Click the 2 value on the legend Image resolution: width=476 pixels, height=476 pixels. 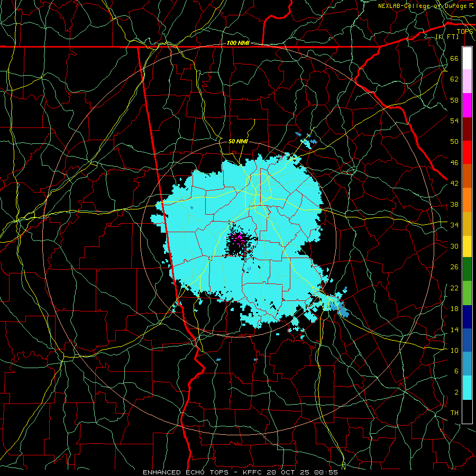tap(456, 392)
